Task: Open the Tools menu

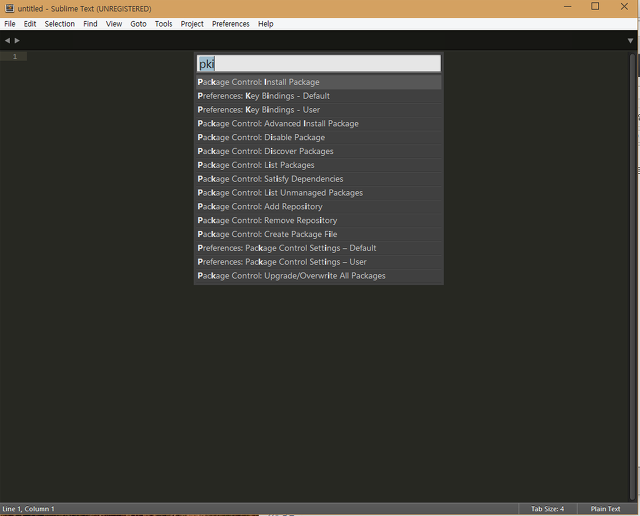Action: click(163, 24)
